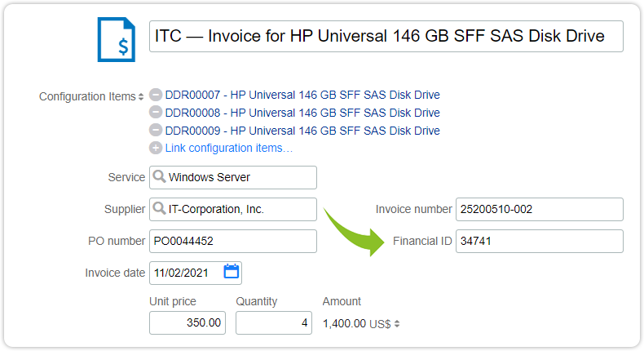The image size is (644, 351).
Task: Click the Configuration Items label
Action: pos(87,96)
